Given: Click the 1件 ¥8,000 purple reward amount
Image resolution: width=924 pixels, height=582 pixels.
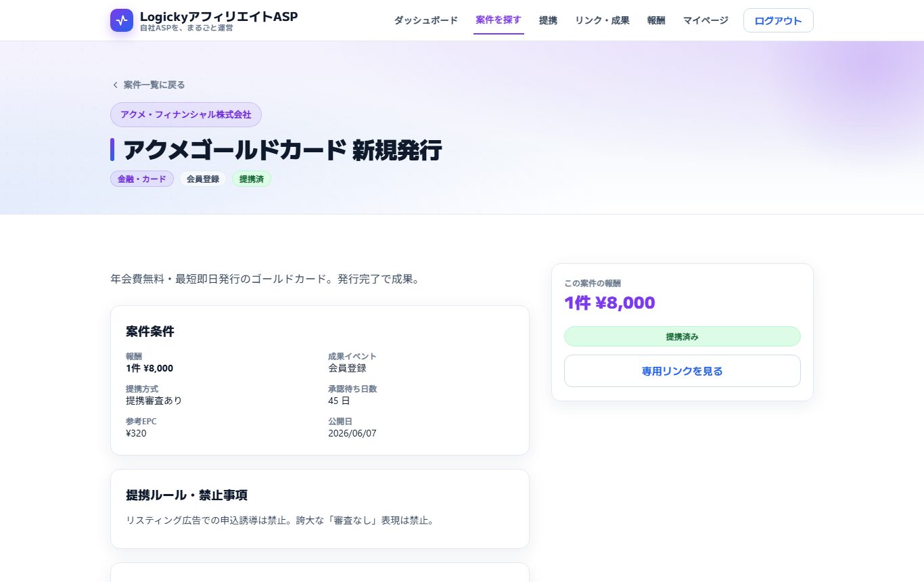Looking at the screenshot, I should pyautogui.click(x=609, y=303).
